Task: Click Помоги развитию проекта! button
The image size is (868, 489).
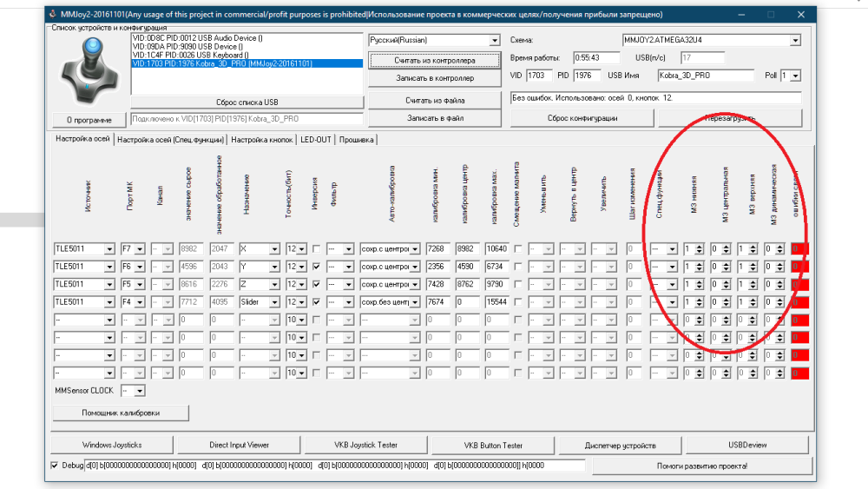Action: (702, 466)
